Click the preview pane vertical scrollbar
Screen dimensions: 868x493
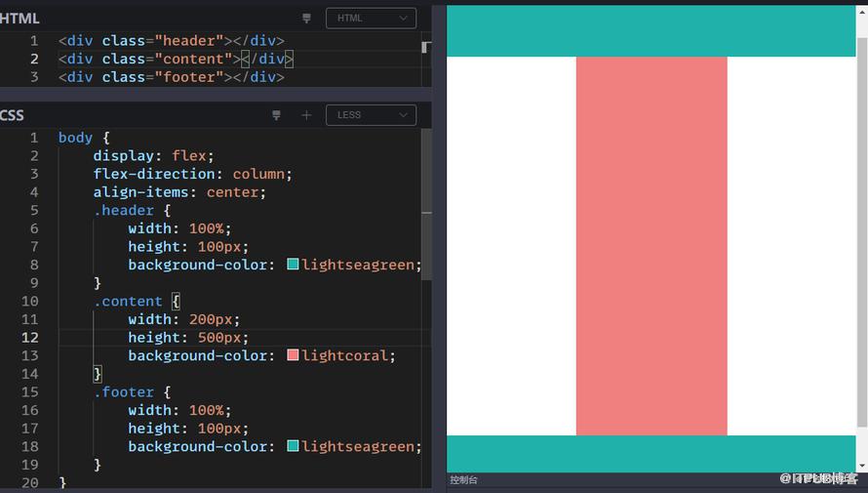862,232
